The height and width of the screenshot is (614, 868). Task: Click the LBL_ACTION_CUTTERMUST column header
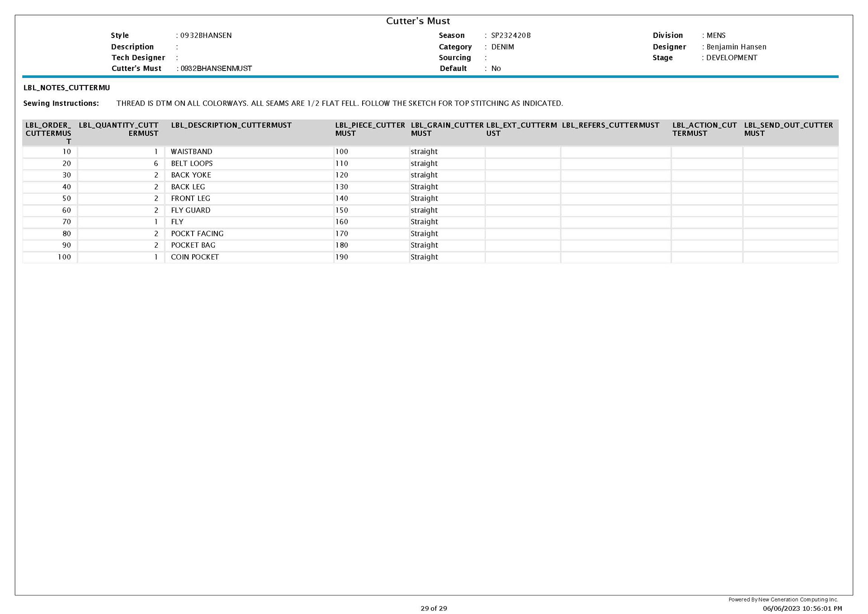pyautogui.click(x=704, y=129)
